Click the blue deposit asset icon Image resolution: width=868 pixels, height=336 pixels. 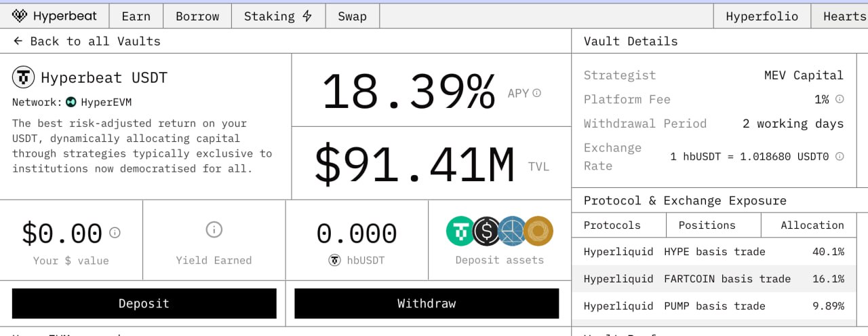pyautogui.click(x=512, y=231)
